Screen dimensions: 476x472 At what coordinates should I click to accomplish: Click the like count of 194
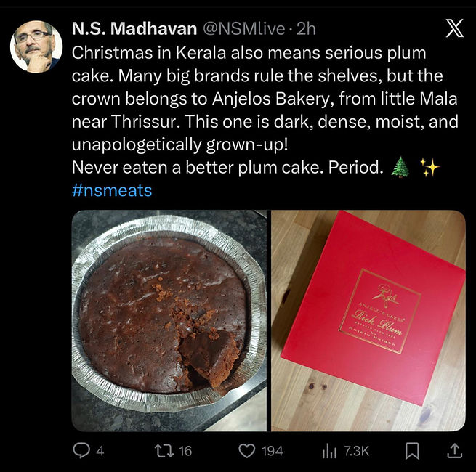[272, 451]
